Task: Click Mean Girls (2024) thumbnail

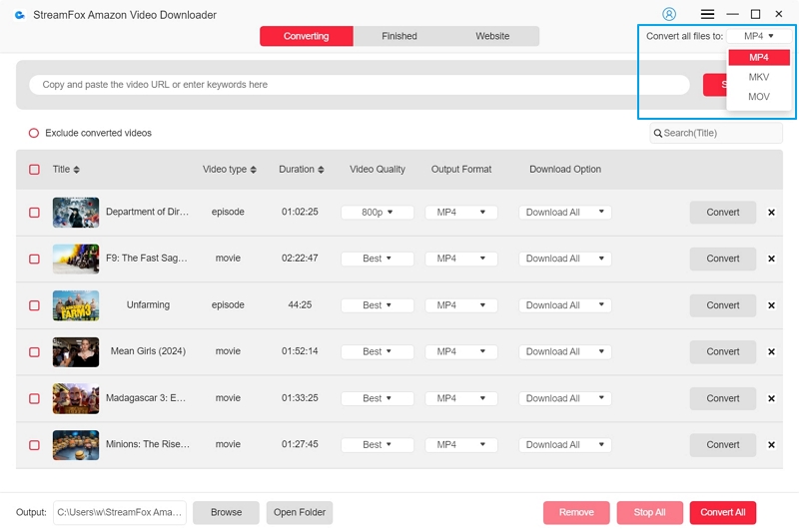Action: [x=76, y=351]
